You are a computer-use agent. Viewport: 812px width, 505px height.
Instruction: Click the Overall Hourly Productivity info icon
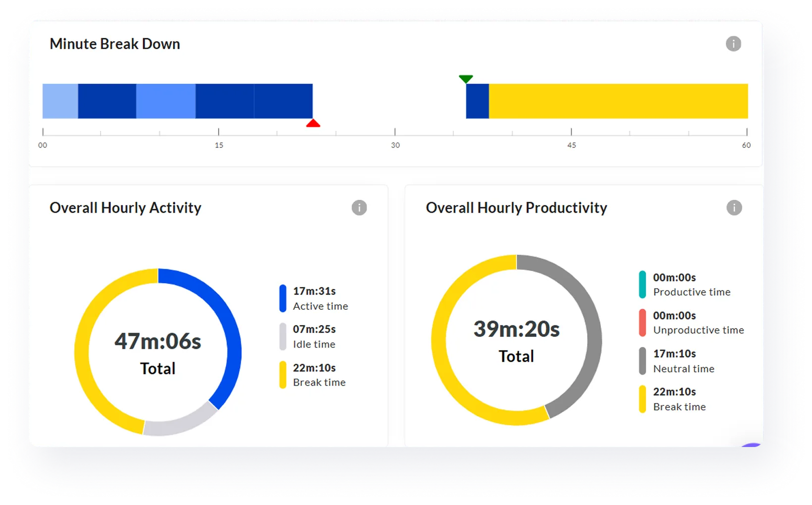click(734, 208)
